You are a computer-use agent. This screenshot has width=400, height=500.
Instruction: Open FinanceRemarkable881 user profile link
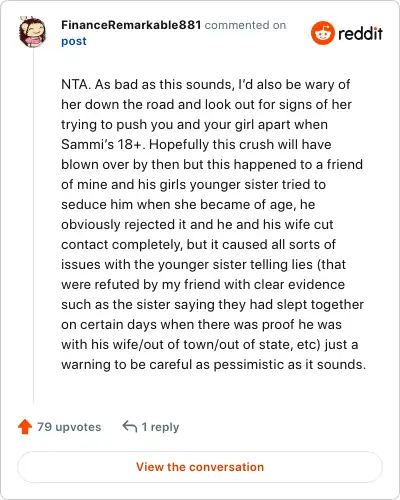131,25
